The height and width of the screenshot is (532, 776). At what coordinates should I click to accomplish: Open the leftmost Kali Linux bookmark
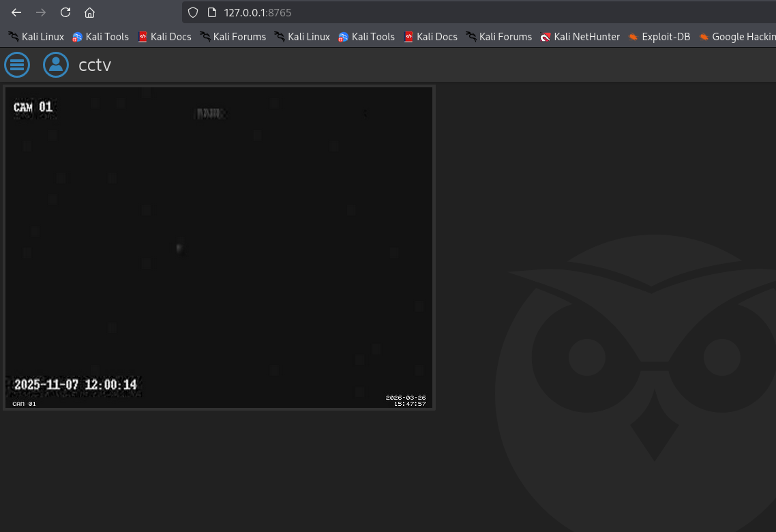click(x=36, y=37)
